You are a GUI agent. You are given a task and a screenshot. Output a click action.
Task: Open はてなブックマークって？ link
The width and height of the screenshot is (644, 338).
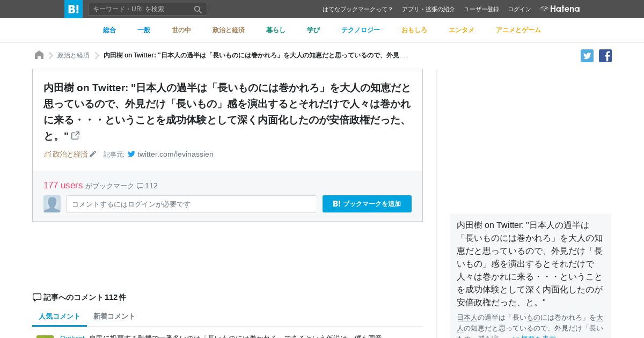point(357,9)
